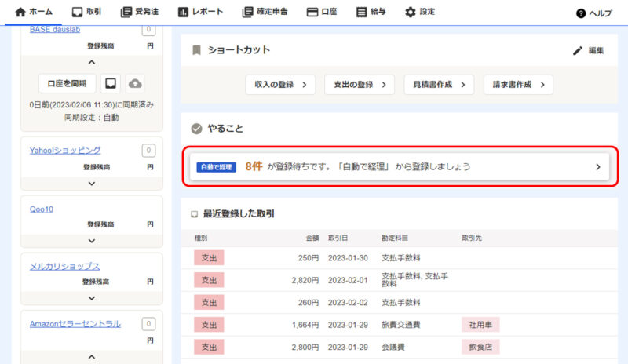This screenshot has width=628, height=364.
Task: Click the Amazonセラーセントラル count badge
Action: coord(148,324)
